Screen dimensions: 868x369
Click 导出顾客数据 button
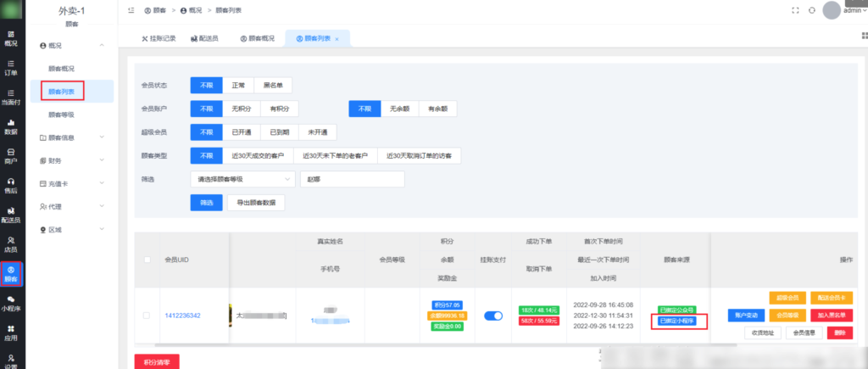click(x=256, y=203)
